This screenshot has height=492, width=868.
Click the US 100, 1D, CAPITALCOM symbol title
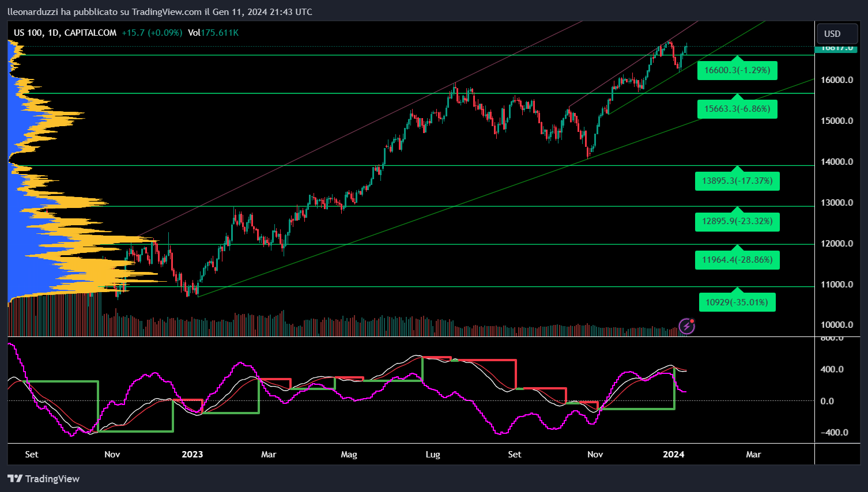click(x=65, y=33)
